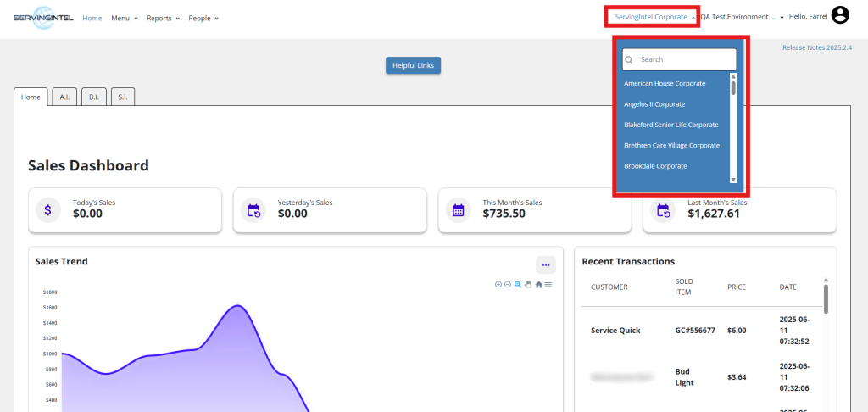
Task: Switch to the A.I. tab
Action: point(64,97)
